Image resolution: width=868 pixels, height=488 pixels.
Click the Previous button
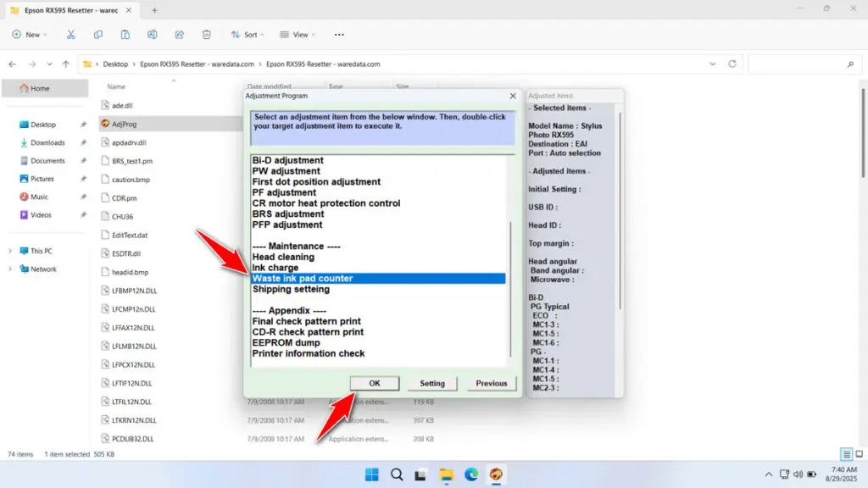tap(491, 384)
